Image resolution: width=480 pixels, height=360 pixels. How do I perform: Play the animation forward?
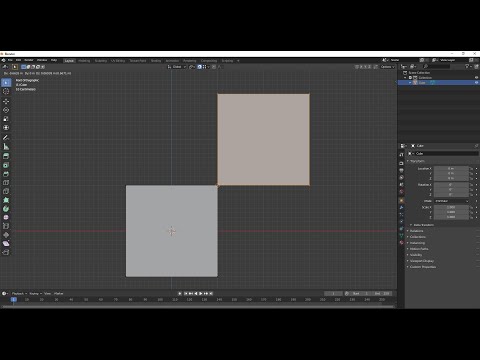[x=201, y=294]
